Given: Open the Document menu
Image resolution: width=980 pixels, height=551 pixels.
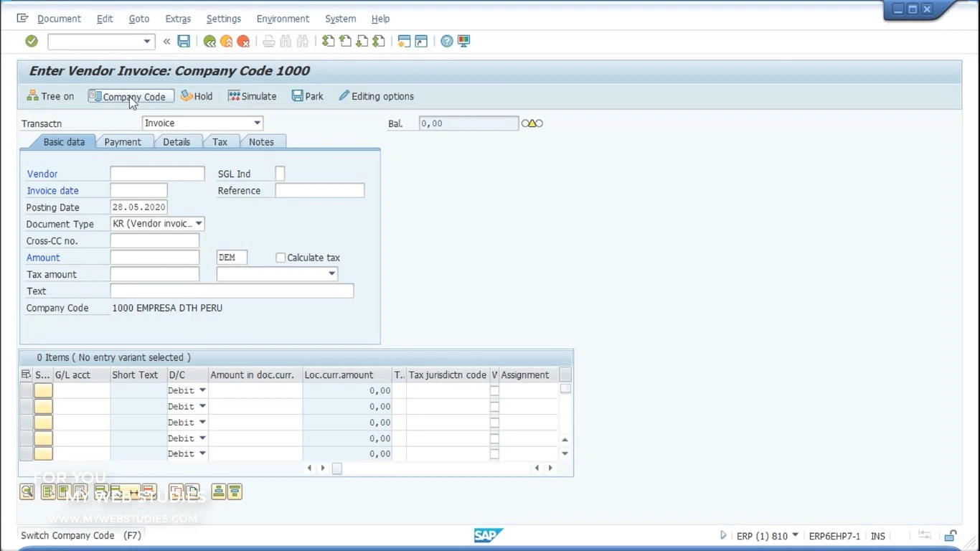Looking at the screenshot, I should click(x=59, y=19).
